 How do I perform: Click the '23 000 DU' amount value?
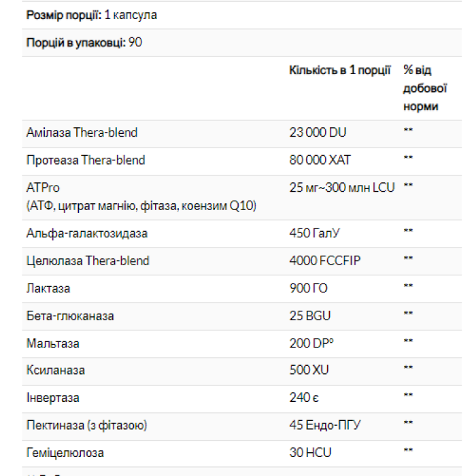pyautogui.click(x=318, y=133)
